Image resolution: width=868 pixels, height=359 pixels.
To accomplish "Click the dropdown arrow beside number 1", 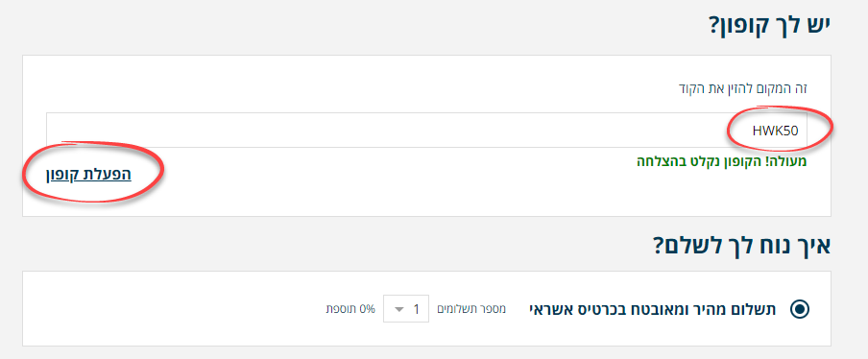I will pos(398,309).
